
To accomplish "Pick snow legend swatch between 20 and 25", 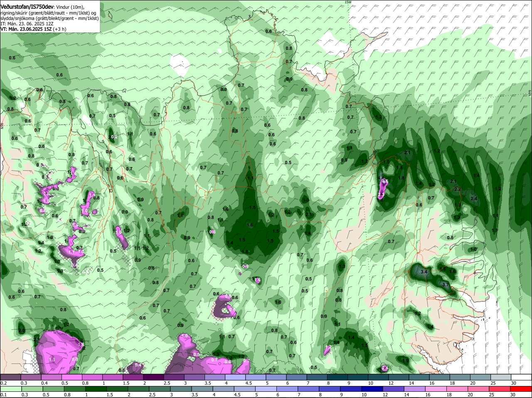I will pos(480,377).
